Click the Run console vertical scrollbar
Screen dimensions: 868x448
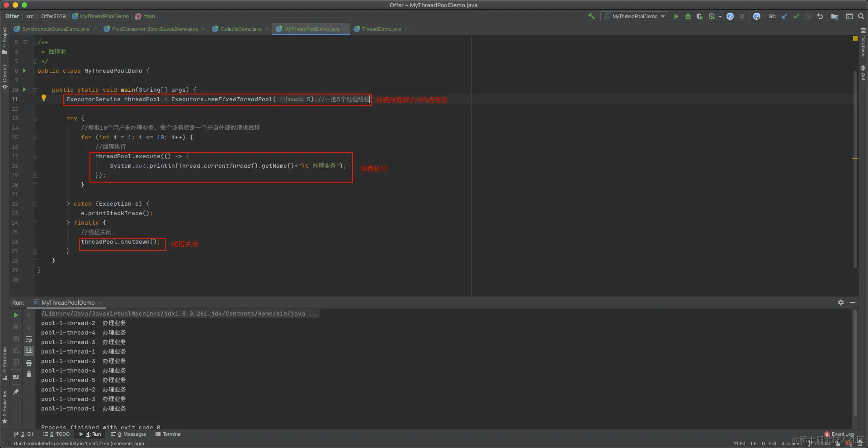pos(855,363)
